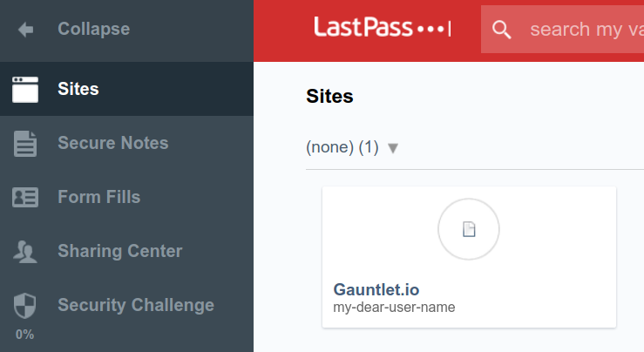Click the Security Challenge shield icon
The width and height of the screenshot is (644, 352).
point(25,306)
